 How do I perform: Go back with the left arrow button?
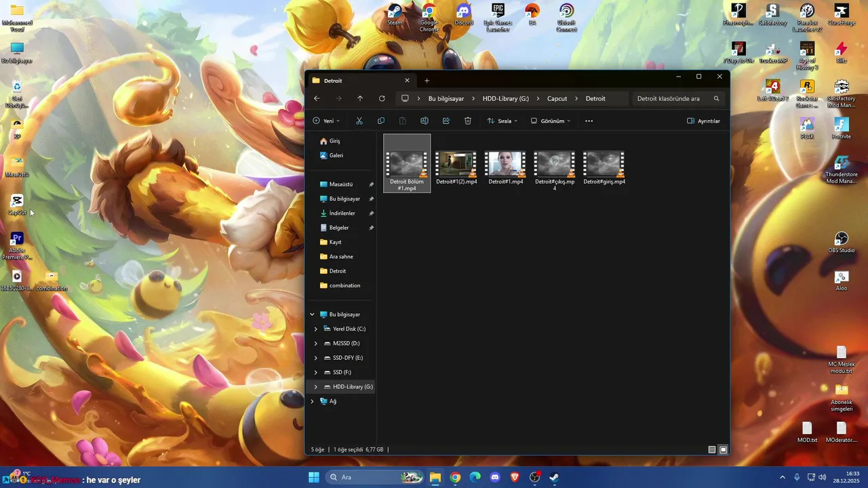(x=317, y=98)
